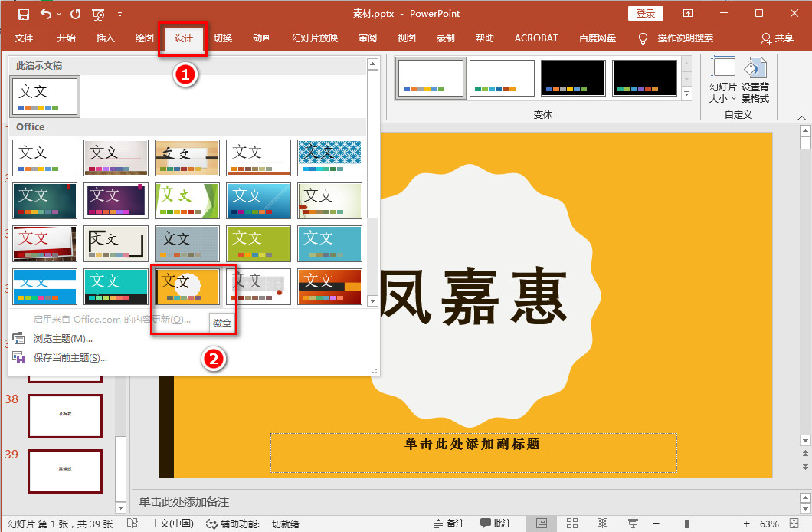Switch to the 切换 ribbon tab
The image size is (812, 532).
click(x=222, y=38)
